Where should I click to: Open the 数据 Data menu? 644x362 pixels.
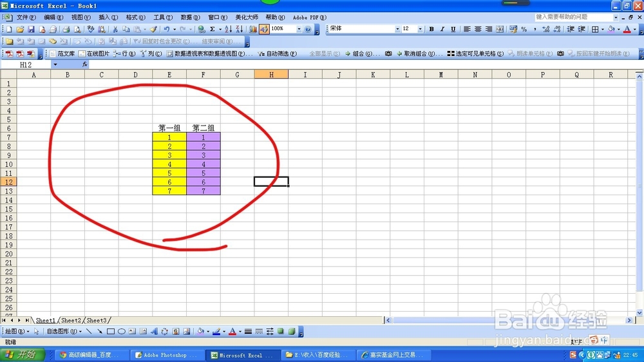[x=190, y=17]
